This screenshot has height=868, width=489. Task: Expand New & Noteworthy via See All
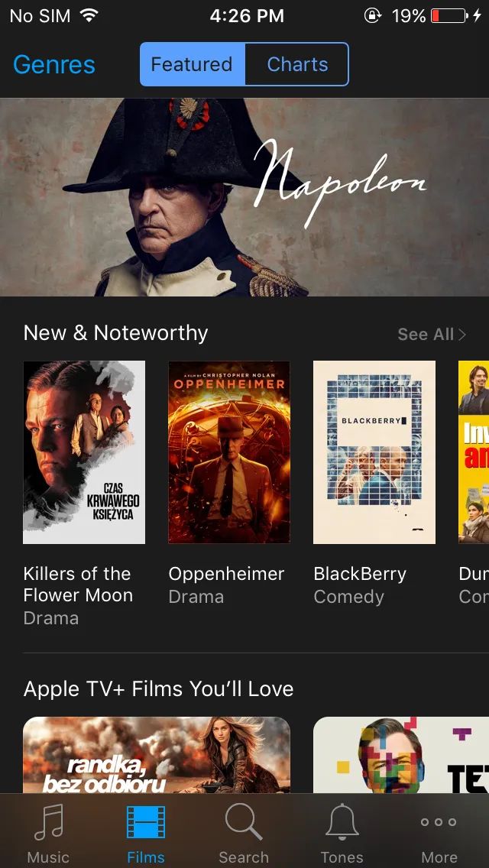click(x=432, y=335)
